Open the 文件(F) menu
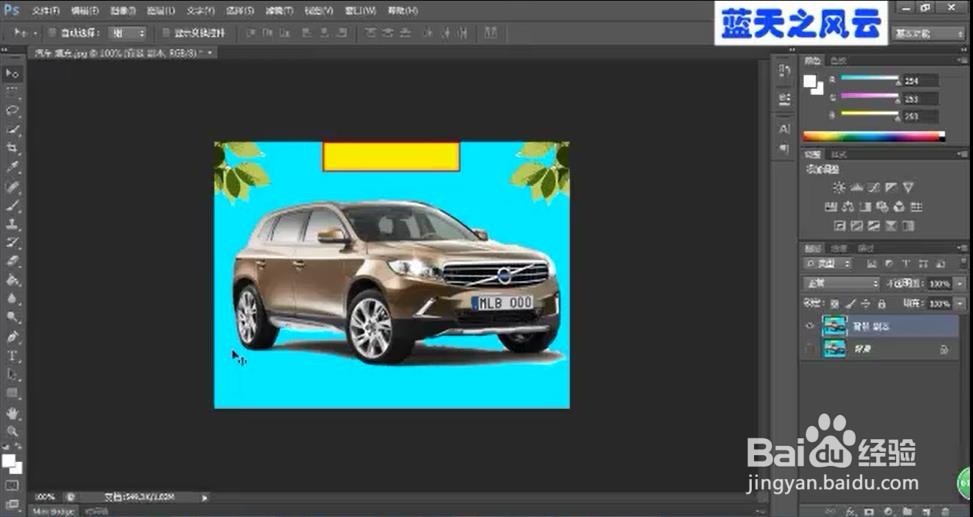Image resolution: width=973 pixels, height=517 pixels. click(x=46, y=11)
